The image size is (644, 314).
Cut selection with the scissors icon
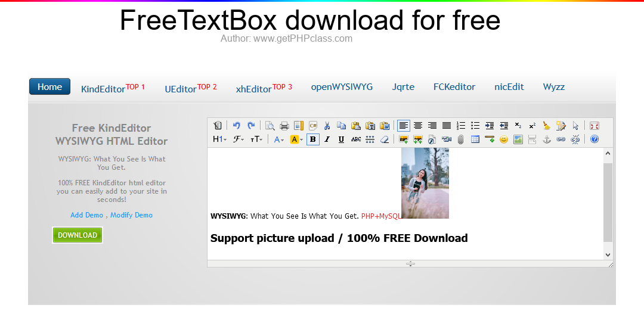(x=327, y=126)
